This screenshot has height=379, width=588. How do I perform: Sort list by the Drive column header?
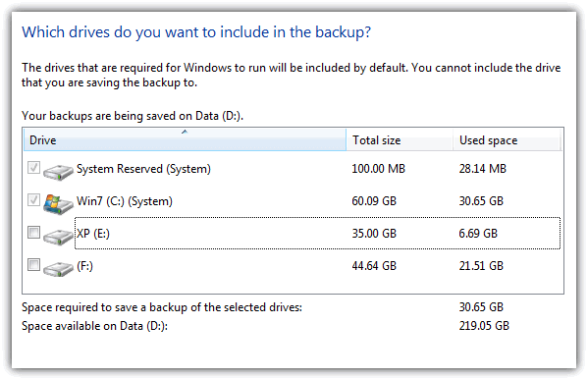coord(185,140)
